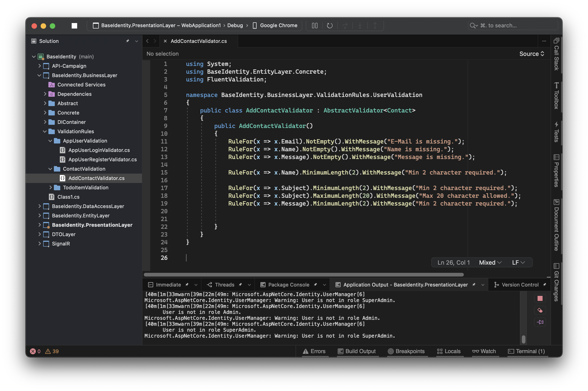
Task: Collapse the ValidationRules folder
Action: (x=45, y=131)
